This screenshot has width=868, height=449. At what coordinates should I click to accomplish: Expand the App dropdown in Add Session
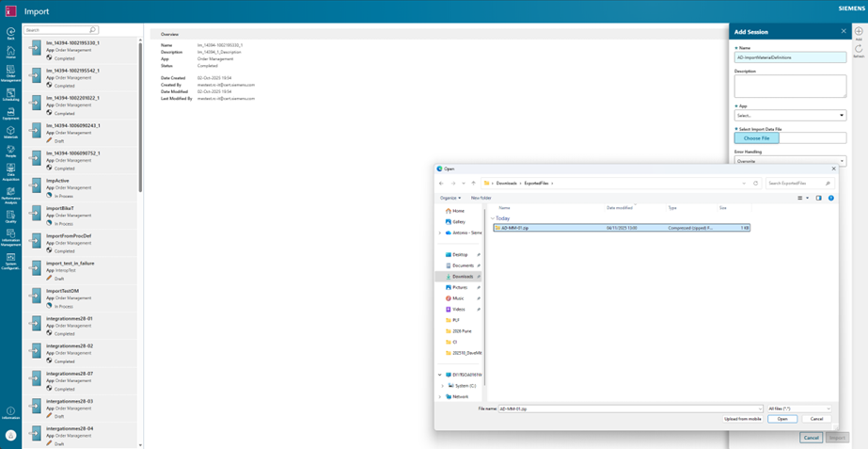790,116
